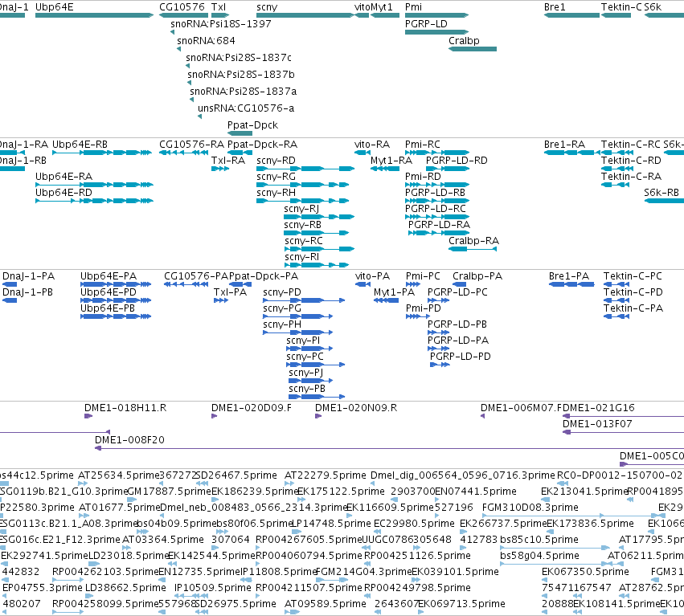684x616 pixels.
Task: Click protein DnaJ-1-PA
Action: (10, 284)
